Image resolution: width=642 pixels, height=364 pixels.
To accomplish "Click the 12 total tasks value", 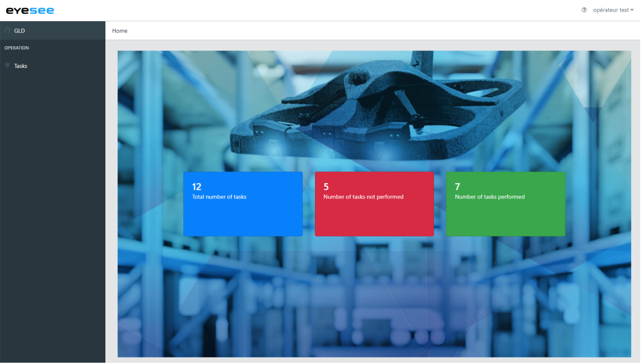I will pyautogui.click(x=197, y=187).
